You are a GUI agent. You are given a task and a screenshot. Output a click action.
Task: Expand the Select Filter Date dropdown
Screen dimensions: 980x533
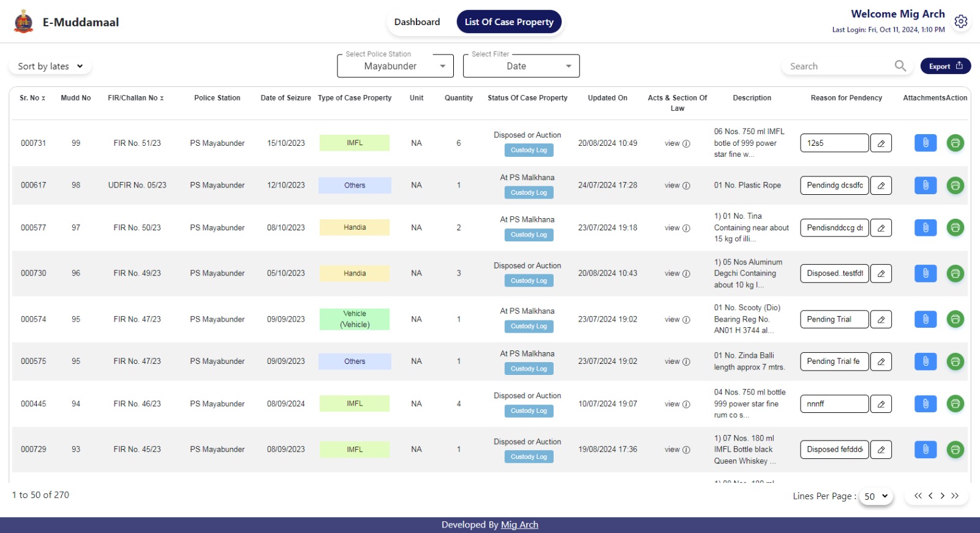(x=521, y=66)
